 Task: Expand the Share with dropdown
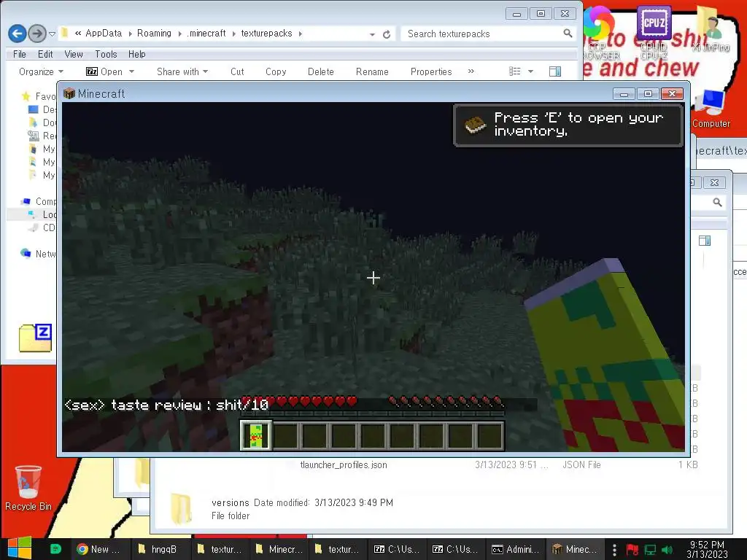click(182, 72)
